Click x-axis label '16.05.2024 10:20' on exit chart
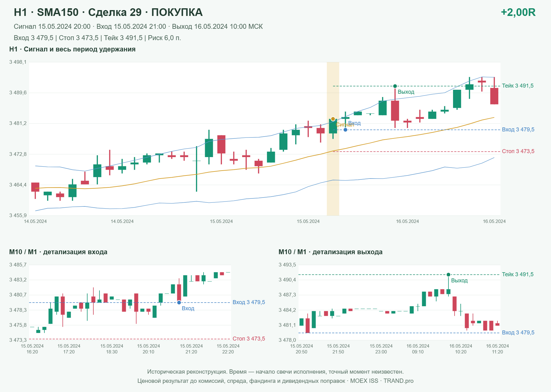The height and width of the screenshot is (392, 551). point(461,349)
